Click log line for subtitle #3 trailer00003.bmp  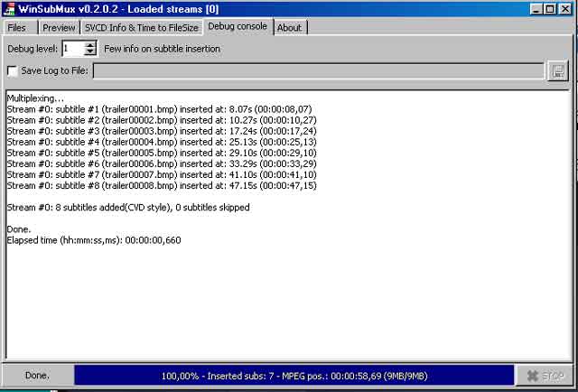(162, 131)
